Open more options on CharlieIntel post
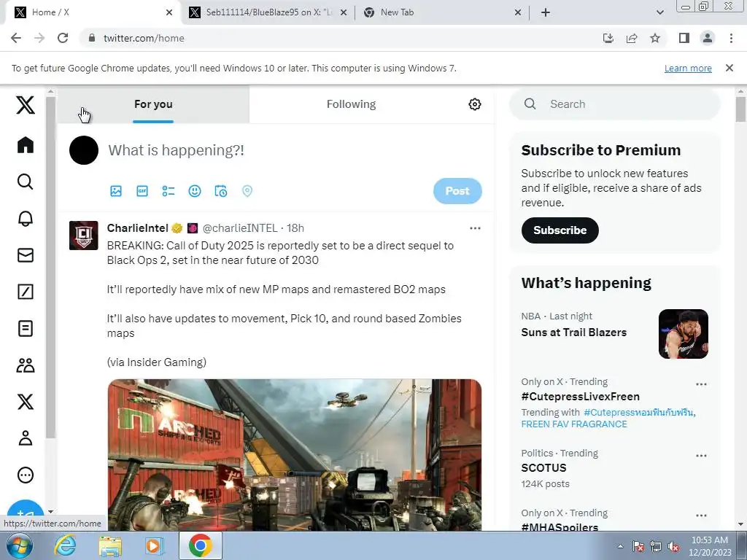The image size is (747, 560). click(475, 228)
